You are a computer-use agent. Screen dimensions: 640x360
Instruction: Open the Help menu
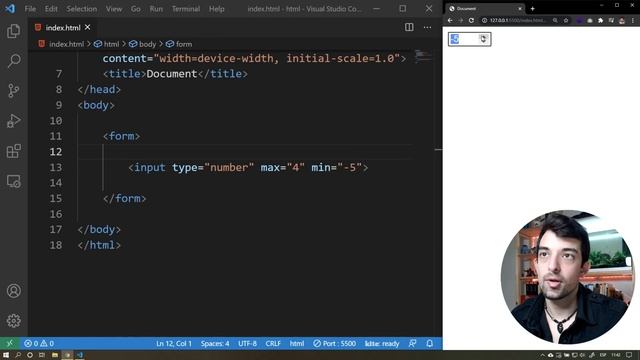tap(217, 9)
